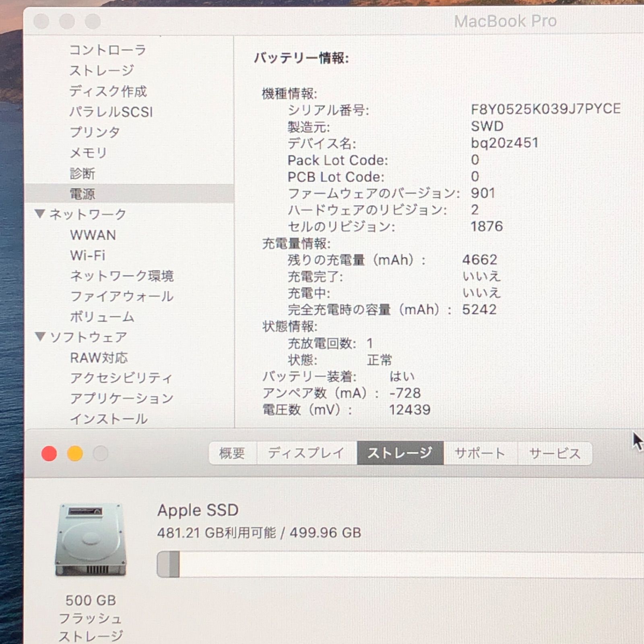Select RAW対応 under software
644x644 pixels.
tap(99, 358)
